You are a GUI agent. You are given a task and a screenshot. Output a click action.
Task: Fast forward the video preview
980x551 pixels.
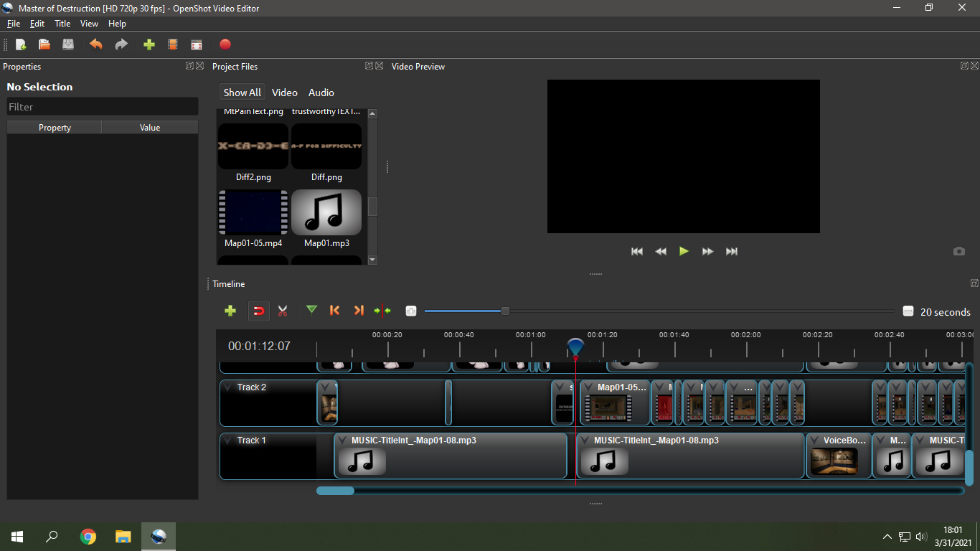[708, 251]
